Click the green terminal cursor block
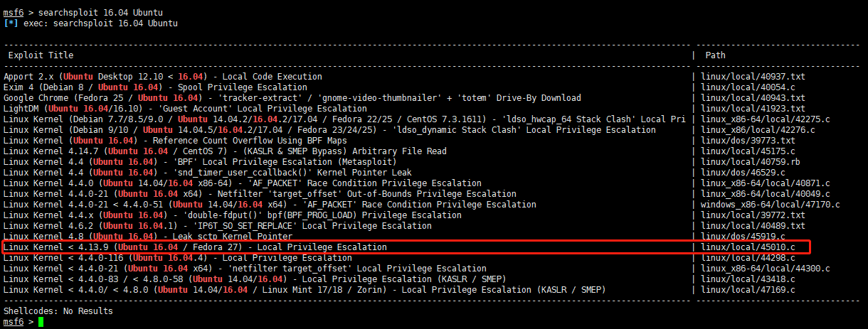The width and height of the screenshot is (868, 329). 41,322
